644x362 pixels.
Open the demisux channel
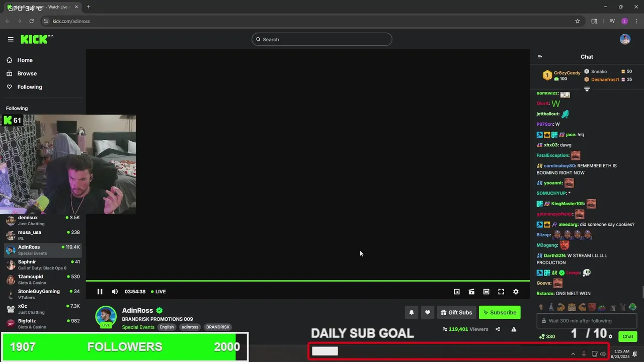(x=43, y=220)
